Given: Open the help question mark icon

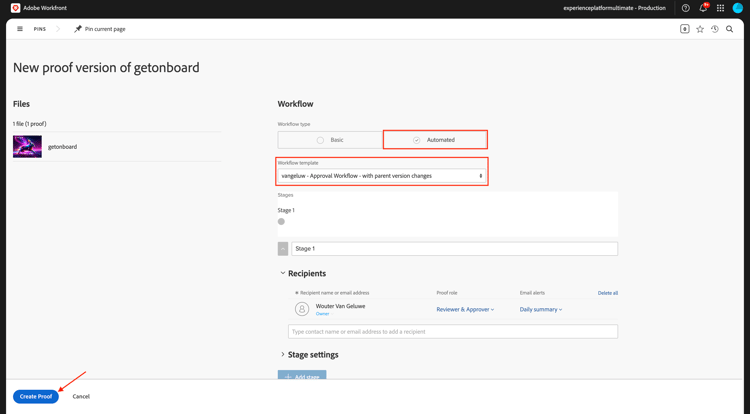Looking at the screenshot, I should [x=685, y=8].
